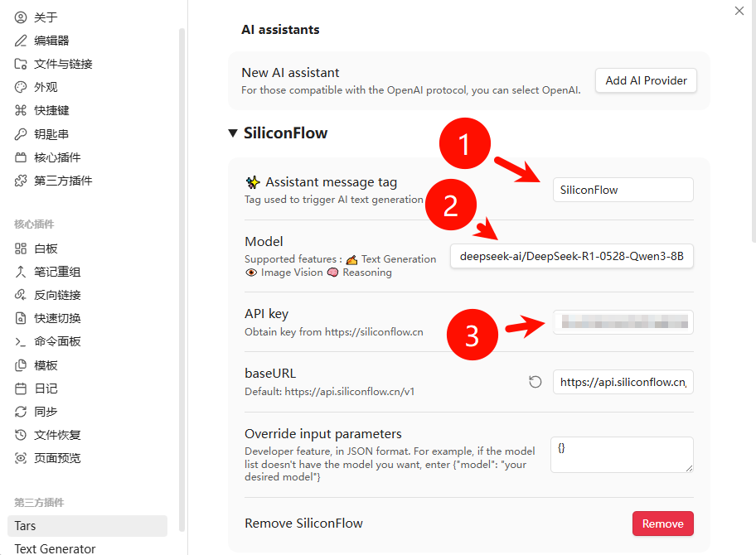Viewport: 756px width, 555px height.
Task: Reset baseURL to default with the restore icon
Action: click(535, 382)
